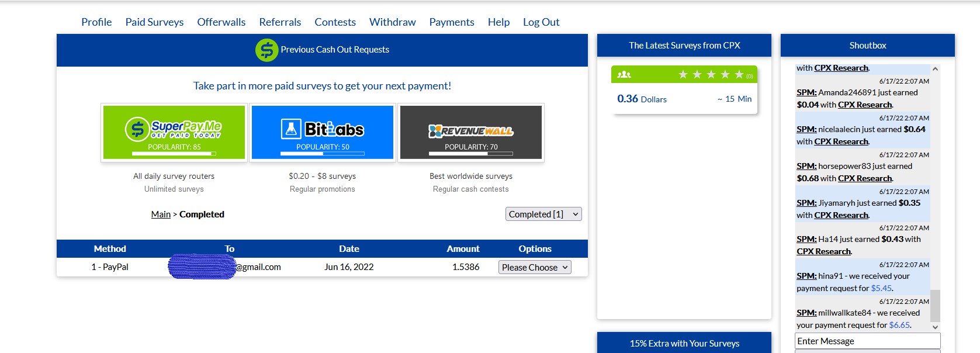980x353 pixels.
Task: Open the Referrals page
Action: (x=280, y=22)
